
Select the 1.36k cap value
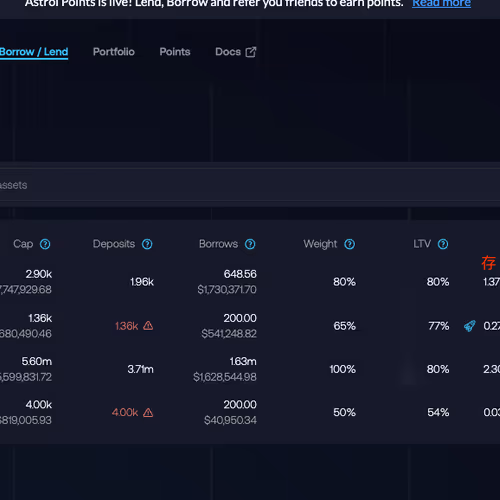pos(40,318)
